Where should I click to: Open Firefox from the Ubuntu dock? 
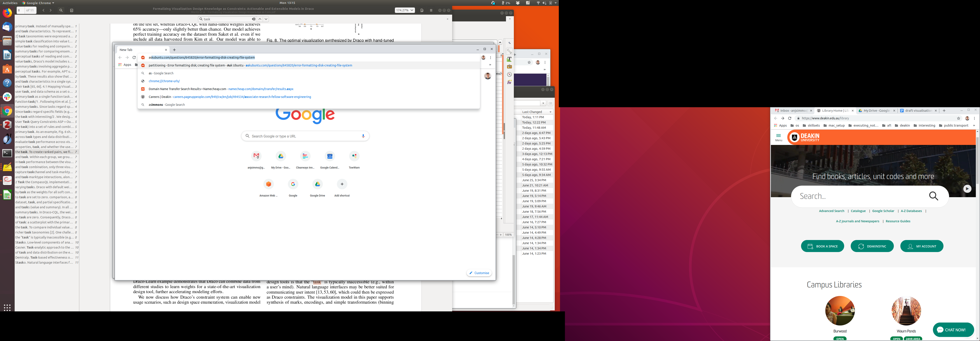[7, 12]
